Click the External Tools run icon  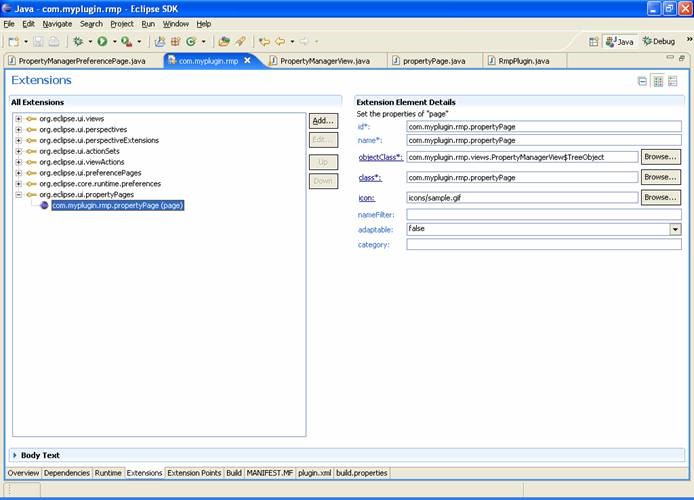click(x=127, y=42)
